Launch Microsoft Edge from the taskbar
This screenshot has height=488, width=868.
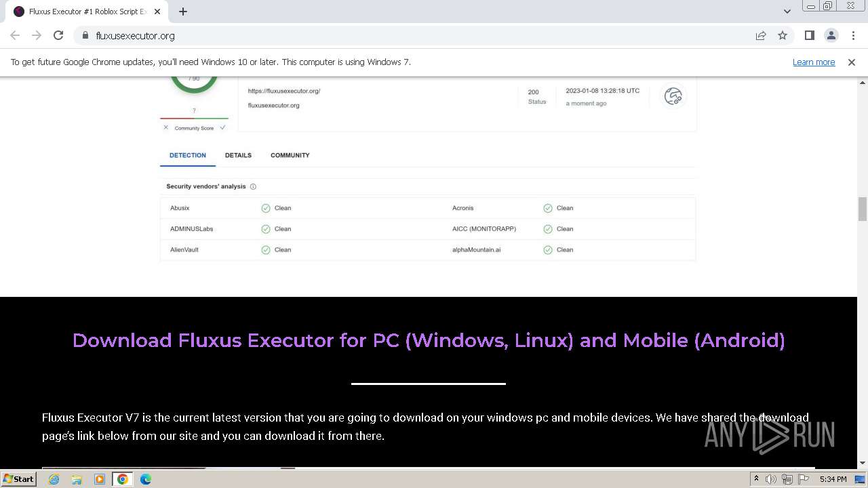pos(146,479)
